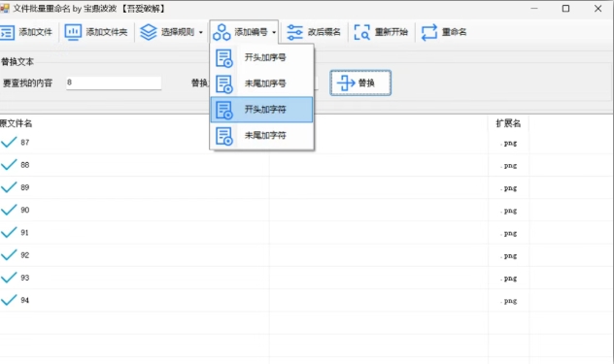Click the icon beside 末尾加字符
This screenshot has width=614, height=364.
coord(224,136)
